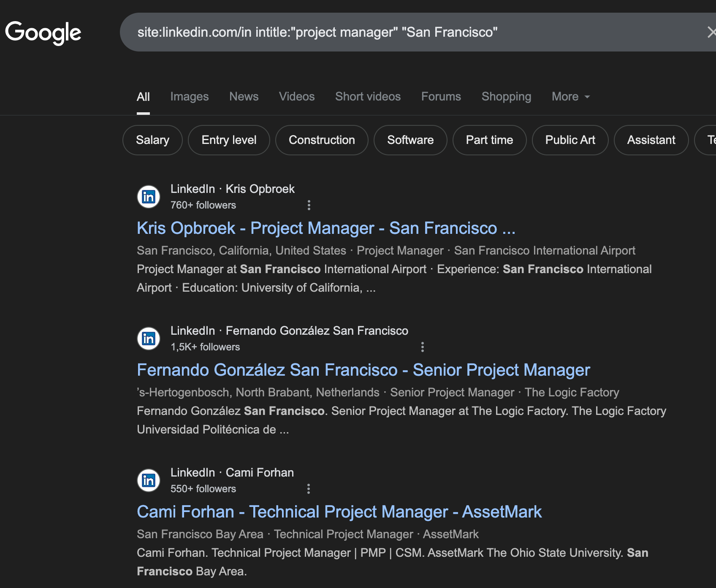Select the Public Art filter chip
The height and width of the screenshot is (588, 716).
click(x=570, y=140)
